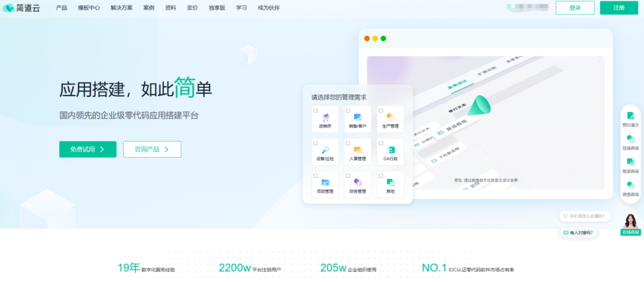Click the 进销存 shopping cart icon

[325, 117]
